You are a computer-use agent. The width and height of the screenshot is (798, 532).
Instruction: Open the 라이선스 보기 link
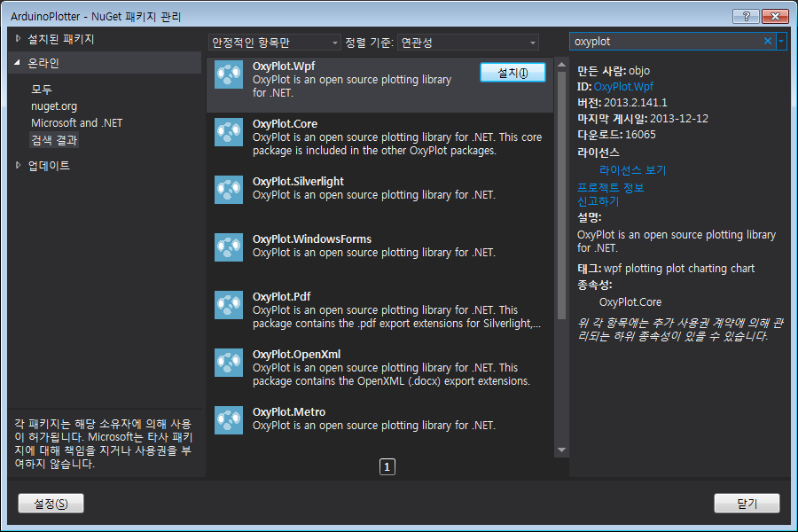point(632,170)
